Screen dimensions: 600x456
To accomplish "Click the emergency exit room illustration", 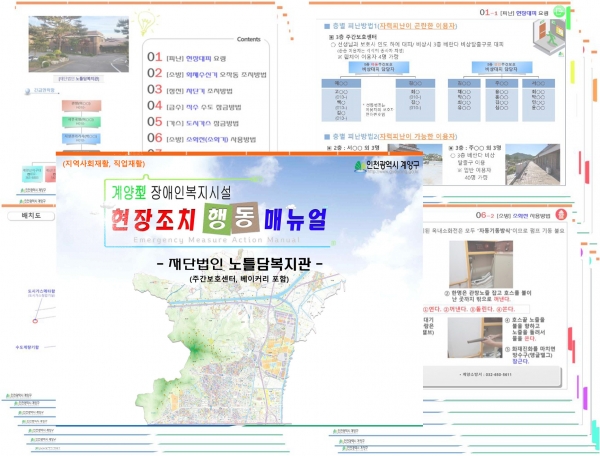I will 549,36.
